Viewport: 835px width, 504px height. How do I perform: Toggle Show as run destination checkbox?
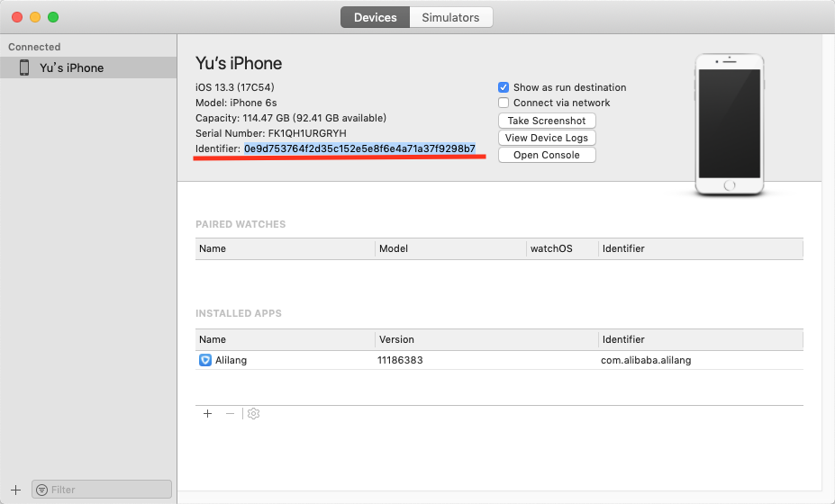(x=504, y=87)
